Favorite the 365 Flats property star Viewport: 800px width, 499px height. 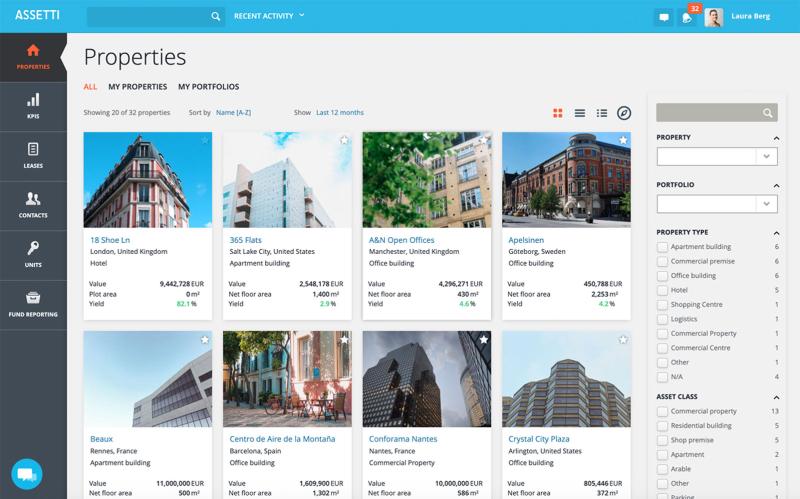(344, 140)
